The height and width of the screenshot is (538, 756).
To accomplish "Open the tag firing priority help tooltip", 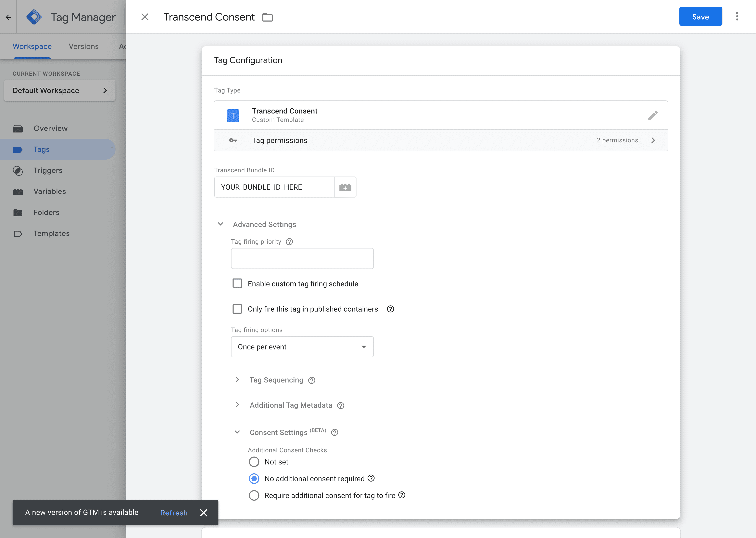I will 290,242.
